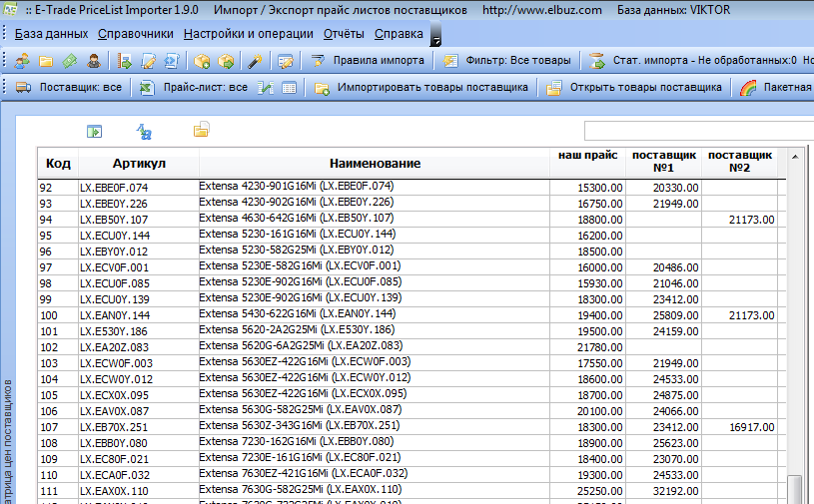Click the table grid icon after Прайс-лист
Image resolution: width=814 pixels, height=504 pixels.
[290, 88]
